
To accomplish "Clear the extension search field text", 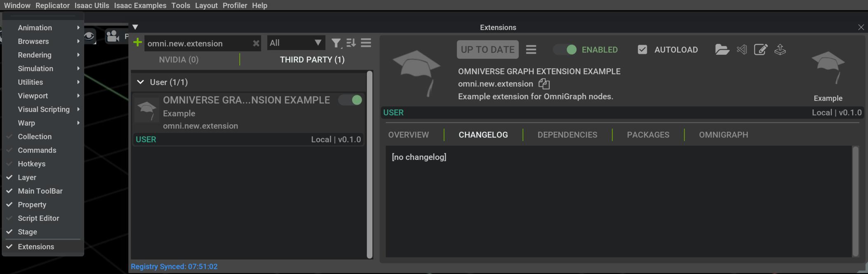I will tap(256, 43).
